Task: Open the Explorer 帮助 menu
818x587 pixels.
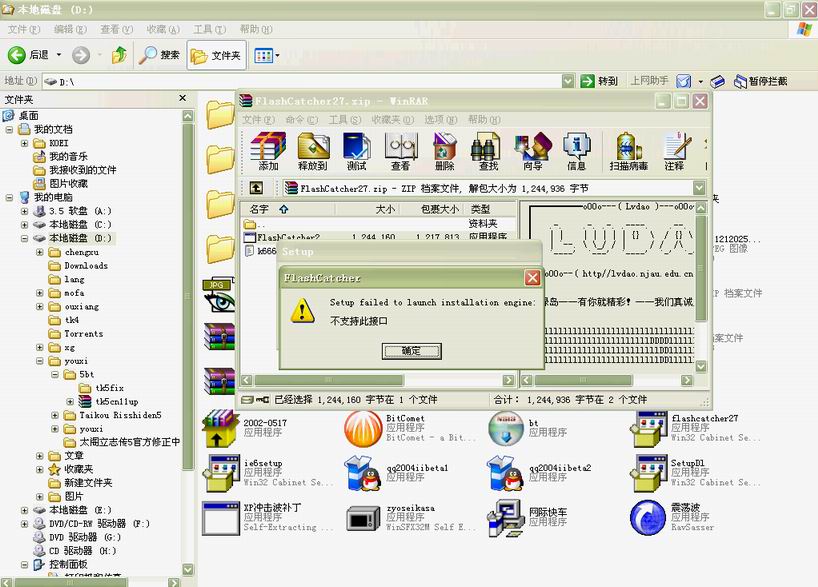Action: pos(256,29)
